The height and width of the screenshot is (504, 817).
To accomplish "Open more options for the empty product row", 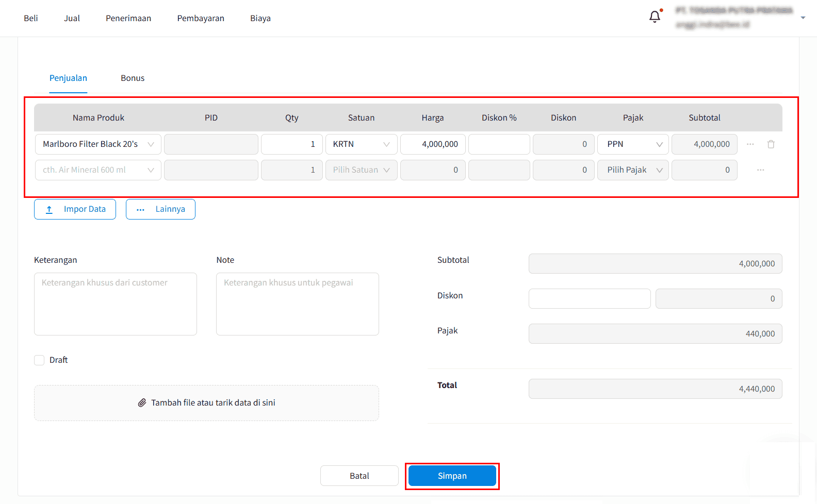I will (761, 170).
